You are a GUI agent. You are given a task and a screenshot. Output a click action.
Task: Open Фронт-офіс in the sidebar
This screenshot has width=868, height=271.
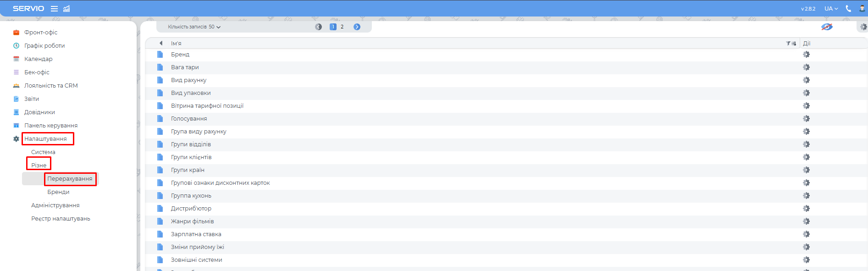click(41, 33)
